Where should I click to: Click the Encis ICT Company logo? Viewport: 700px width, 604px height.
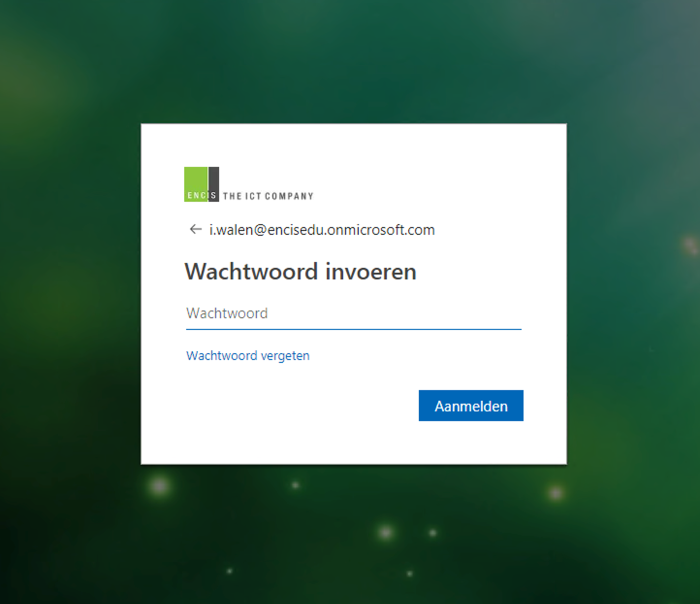pyautogui.click(x=249, y=184)
